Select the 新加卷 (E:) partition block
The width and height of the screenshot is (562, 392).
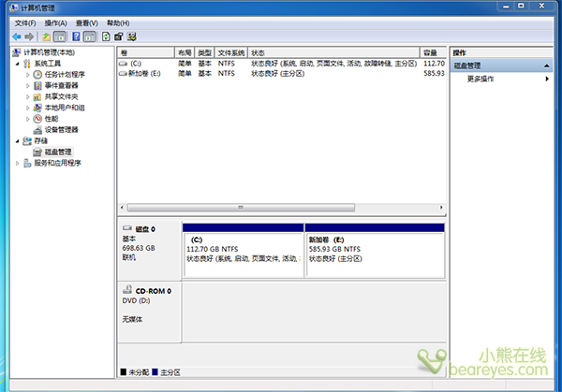coord(374,253)
